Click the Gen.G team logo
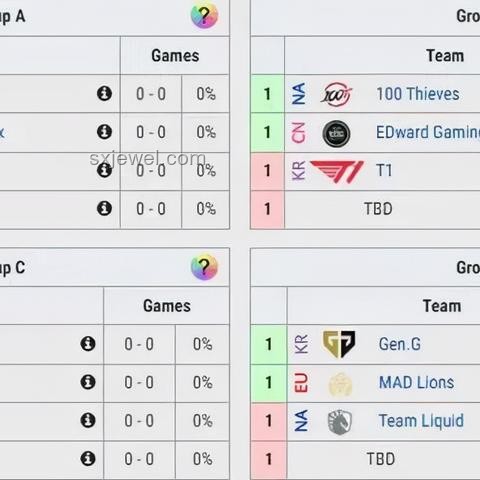Image resolution: width=480 pixels, height=480 pixels. point(339,344)
